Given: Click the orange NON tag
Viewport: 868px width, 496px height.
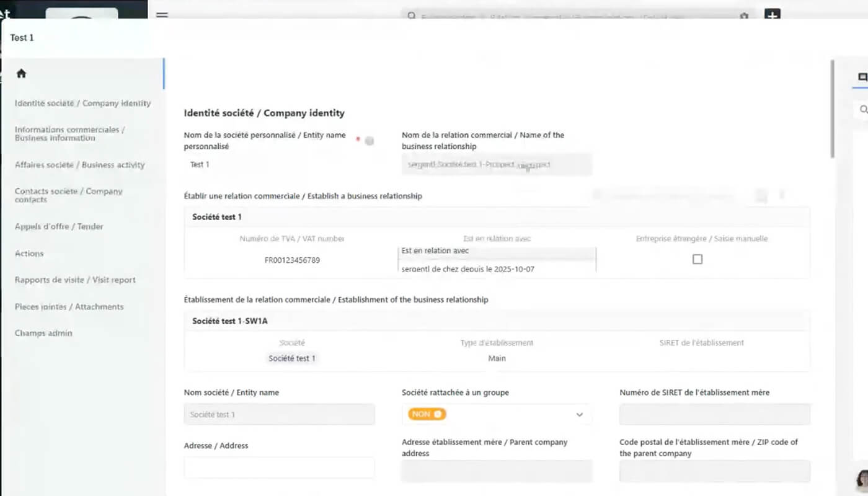Looking at the screenshot, I should pyautogui.click(x=427, y=414).
